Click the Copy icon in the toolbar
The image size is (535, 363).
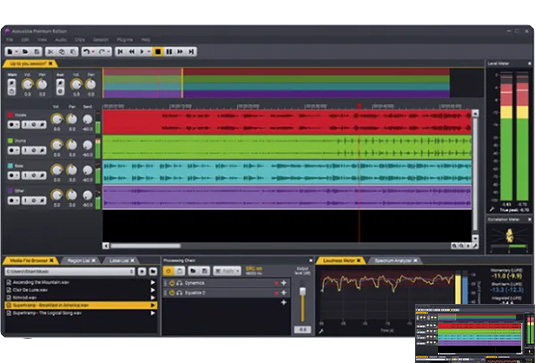[62, 52]
